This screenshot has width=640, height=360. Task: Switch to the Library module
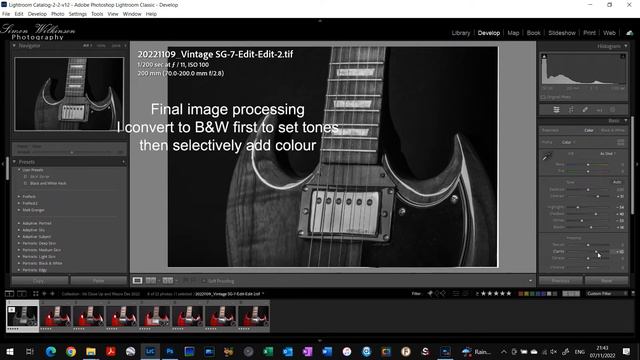[x=461, y=33]
